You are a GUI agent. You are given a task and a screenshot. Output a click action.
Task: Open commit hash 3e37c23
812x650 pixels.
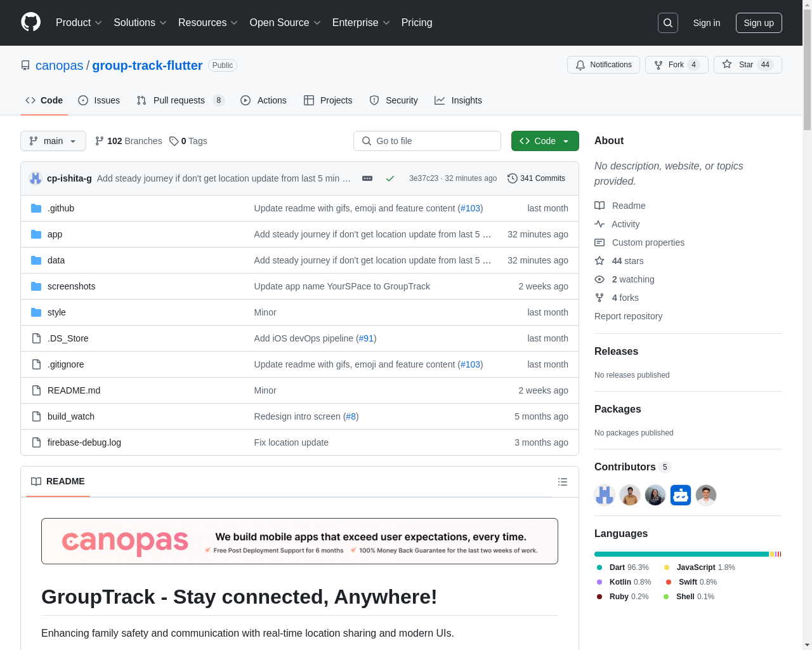click(424, 178)
